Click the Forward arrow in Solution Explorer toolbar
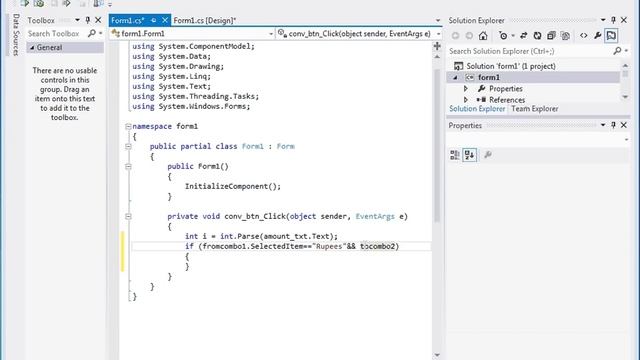 click(x=469, y=36)
